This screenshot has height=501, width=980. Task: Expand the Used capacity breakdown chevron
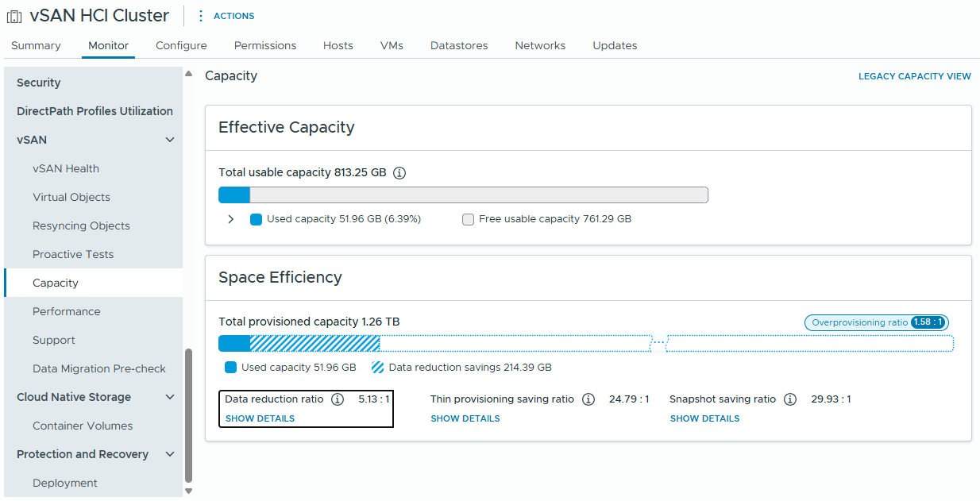click(231, 219)
